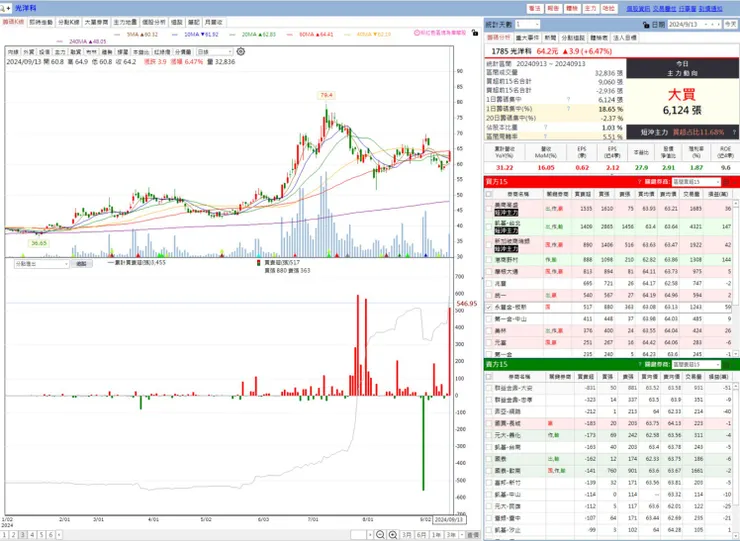Open the 重大事件 tab in right panel
740x541 pixels.
pyautogui.click(x=528, y=37)
